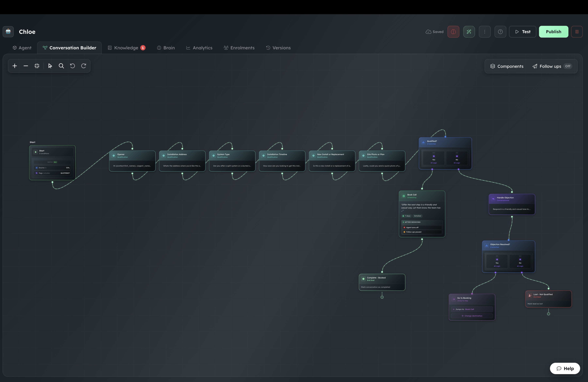This screenshot has width=588, height=382.
Task: Open the Analytics tab
Action: click(x=199, y=48)
